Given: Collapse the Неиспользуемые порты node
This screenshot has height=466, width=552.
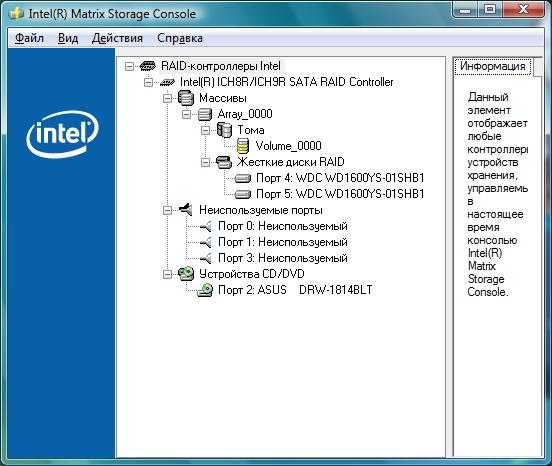Looking at the screenshot, I should tap(168, 210).
